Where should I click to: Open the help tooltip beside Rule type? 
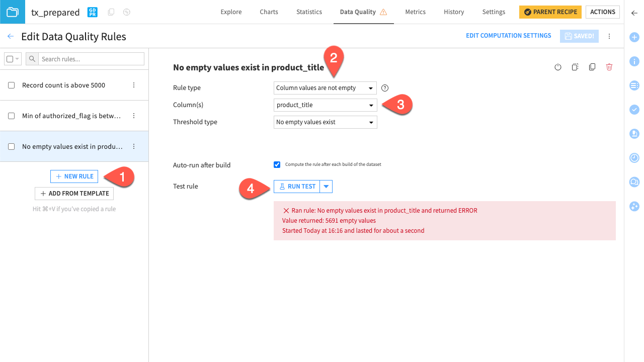click(x=385, y=88)
